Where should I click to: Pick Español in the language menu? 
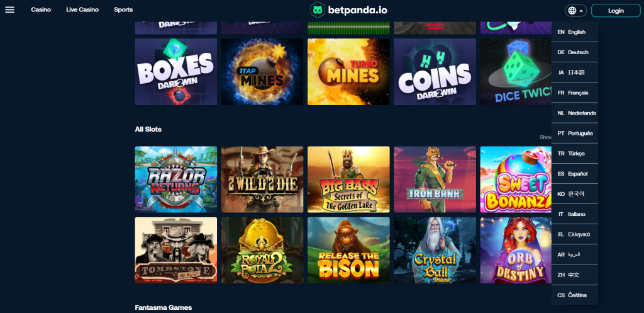click(575, 174)
